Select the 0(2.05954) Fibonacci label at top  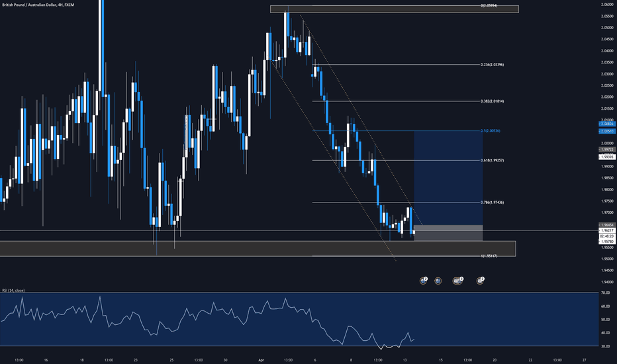[489, 5]
